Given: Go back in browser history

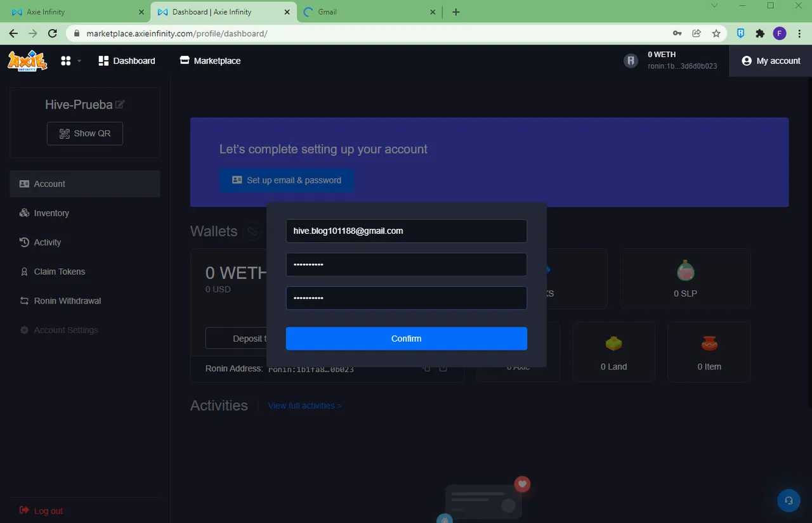Looking at the screenshot, I should pyautogui.click(x=13, y=34).
